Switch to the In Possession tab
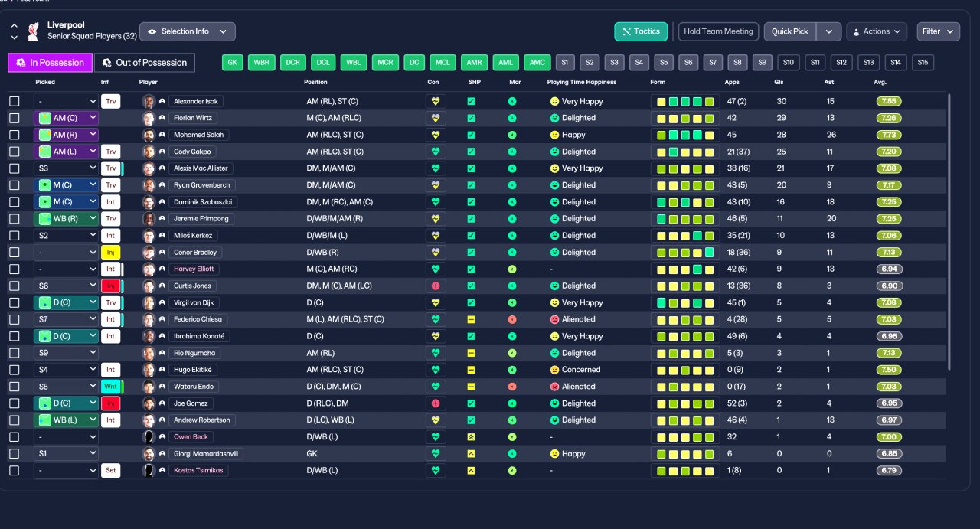 [51, 63]
